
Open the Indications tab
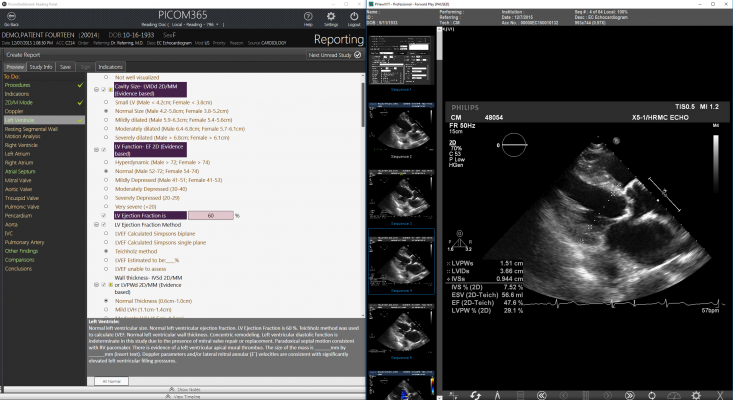point(111,67)
